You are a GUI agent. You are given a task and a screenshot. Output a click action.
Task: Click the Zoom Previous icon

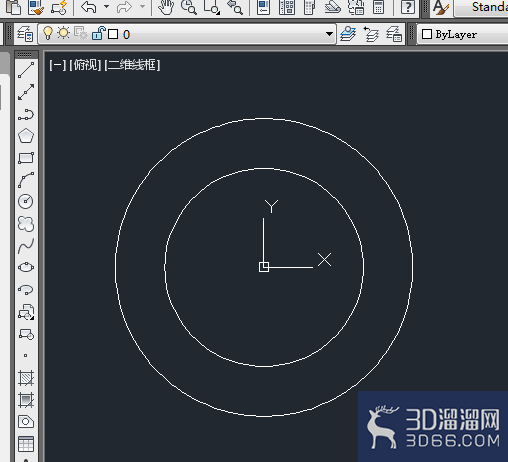point(235,7)
